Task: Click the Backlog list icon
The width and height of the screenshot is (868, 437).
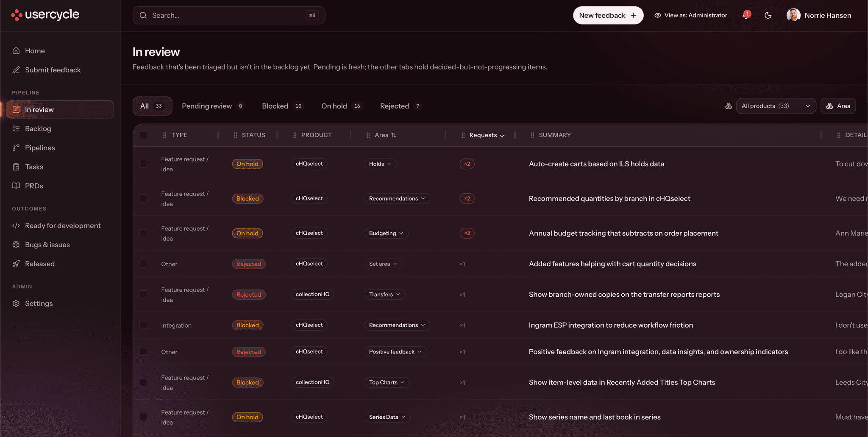Action: [16, 128]
